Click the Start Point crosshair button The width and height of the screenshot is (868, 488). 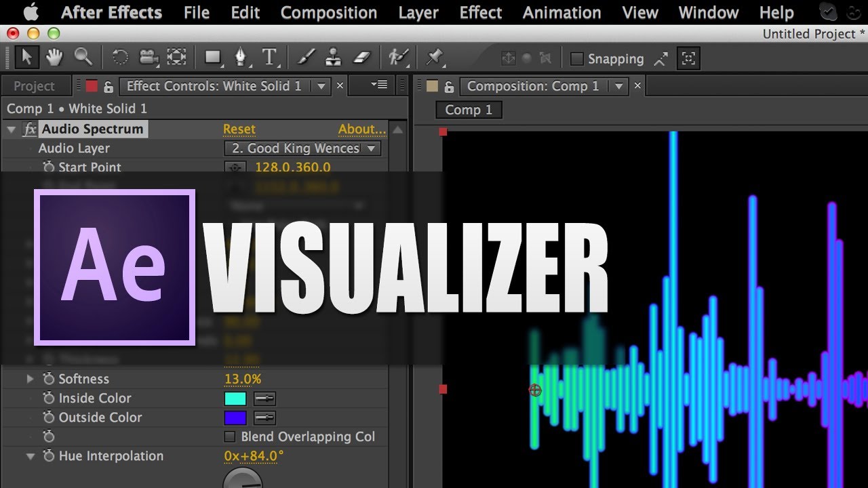point(234,167)
